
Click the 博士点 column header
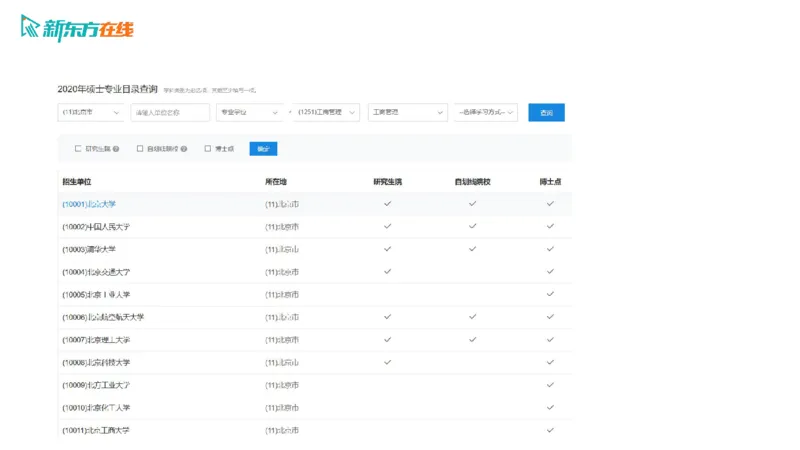click(x=550, y=182)
